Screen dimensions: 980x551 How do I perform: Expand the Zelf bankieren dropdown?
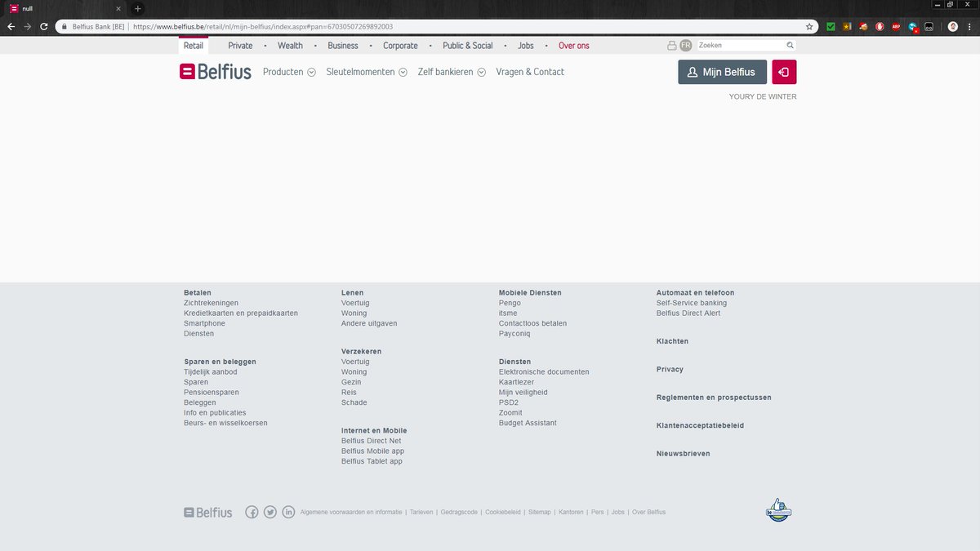[x=452, y=72]
